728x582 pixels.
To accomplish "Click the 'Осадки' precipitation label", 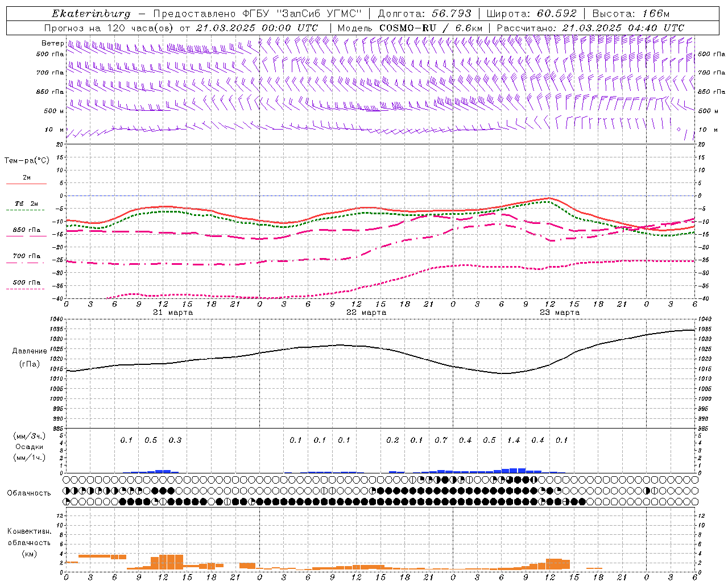I will pos(30,447).
